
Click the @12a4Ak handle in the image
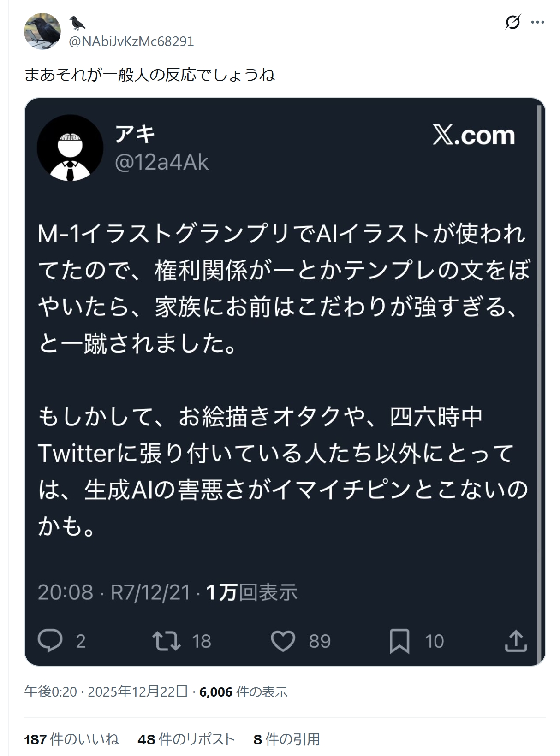pos(161,162)
